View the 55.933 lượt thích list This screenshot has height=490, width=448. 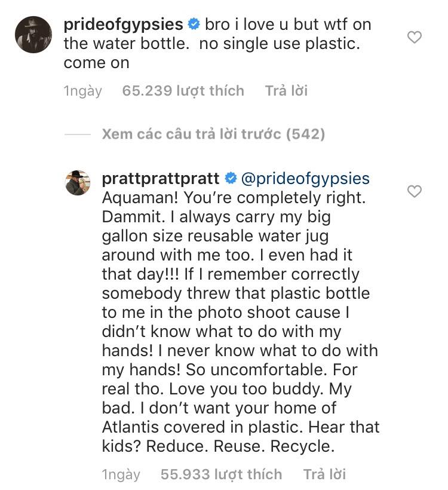[221, 474]
